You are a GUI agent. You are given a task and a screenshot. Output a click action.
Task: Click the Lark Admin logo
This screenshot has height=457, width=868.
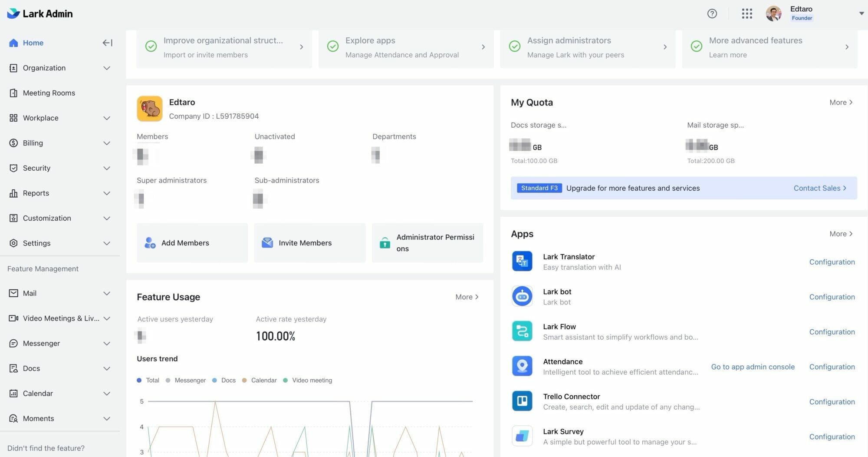[40, 13]
